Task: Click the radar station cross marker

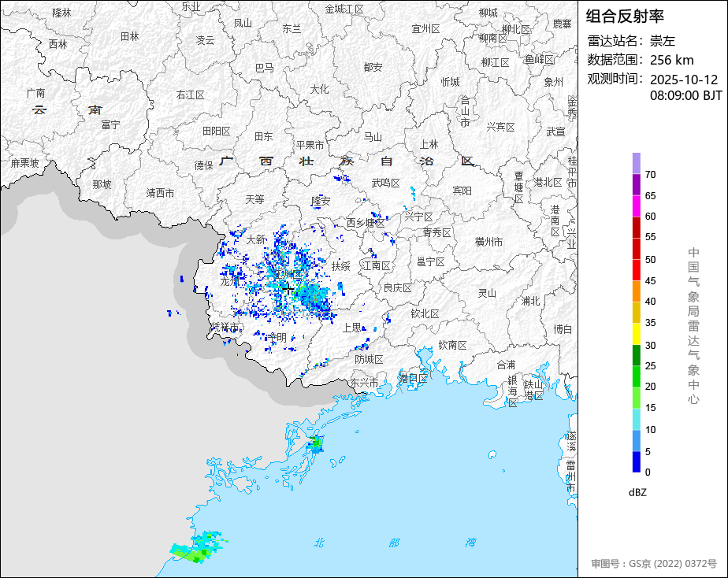Action: (288, 290)
